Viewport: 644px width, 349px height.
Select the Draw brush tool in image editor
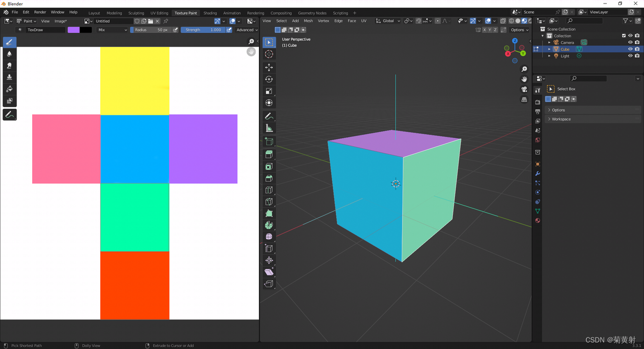10,42
